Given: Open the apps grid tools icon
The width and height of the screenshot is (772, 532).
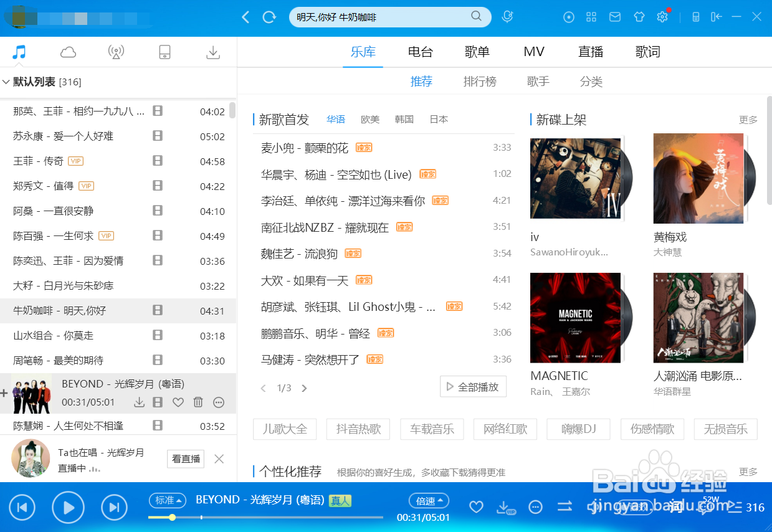Looking at the screenshot, I should coord(591,17).
